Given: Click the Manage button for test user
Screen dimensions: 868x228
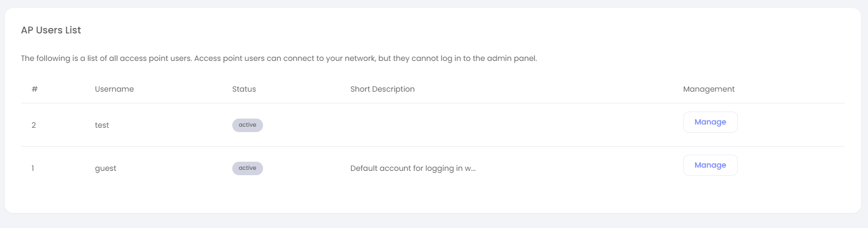Looking at the screenshot, I should [710, 122].
